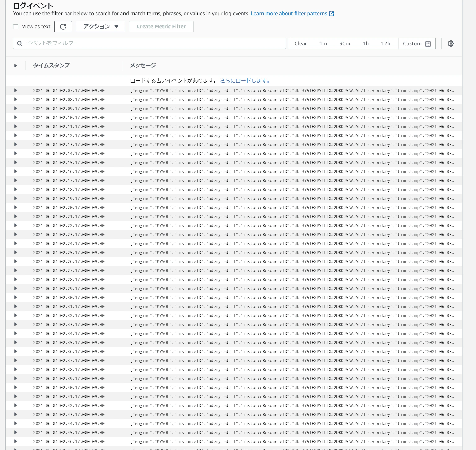Expand the 02:20:17 log event row
The image size is (476, 450).
(16, 207)
